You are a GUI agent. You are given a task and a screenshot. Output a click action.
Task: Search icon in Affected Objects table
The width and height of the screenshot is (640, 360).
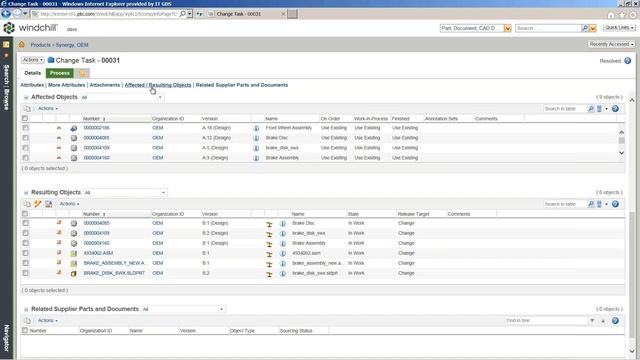(x=590, y=109)
